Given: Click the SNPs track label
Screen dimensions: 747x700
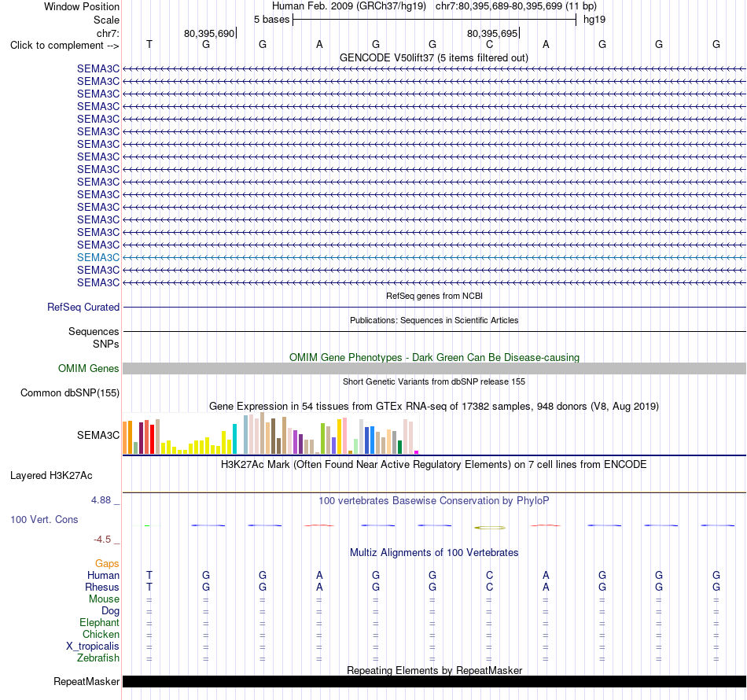Looking at the screenshot, I should tap(106, 344).
